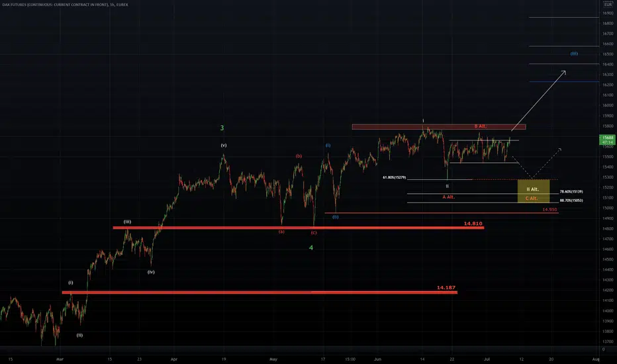Screen dimensions: 617x364
Task: Select Jul on the time axis
Action: [487, 359]
